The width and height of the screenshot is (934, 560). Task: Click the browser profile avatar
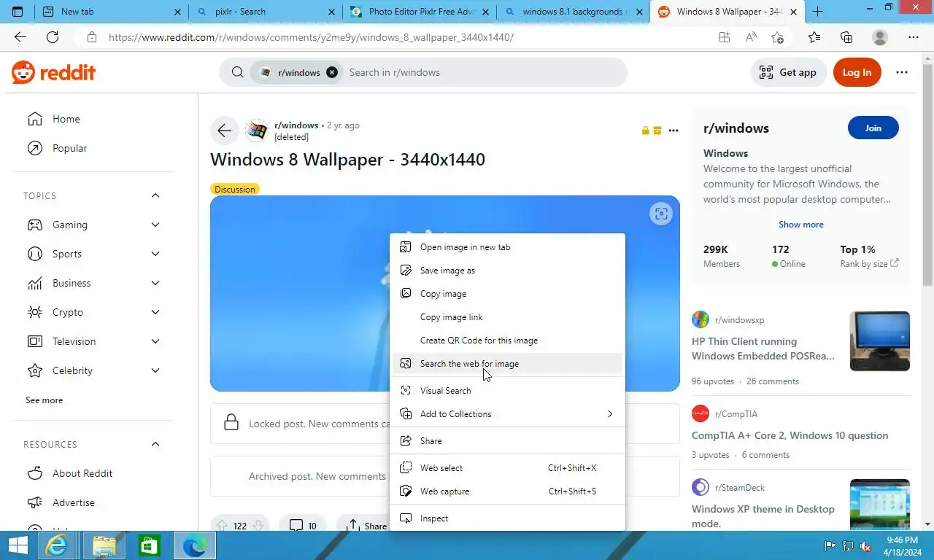[x=880, y=37]
